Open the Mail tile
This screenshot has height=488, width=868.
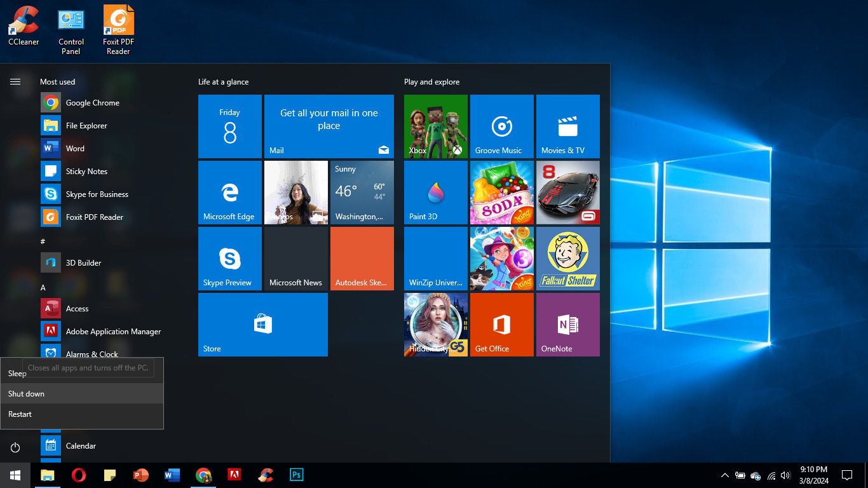click(x=329, y=126)
